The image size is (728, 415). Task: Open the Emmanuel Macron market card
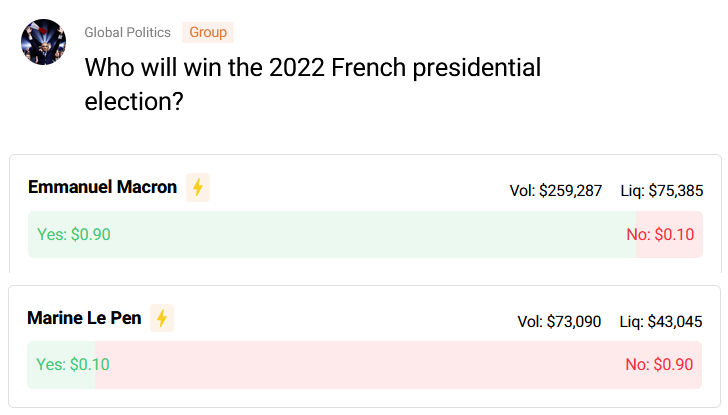365,214
